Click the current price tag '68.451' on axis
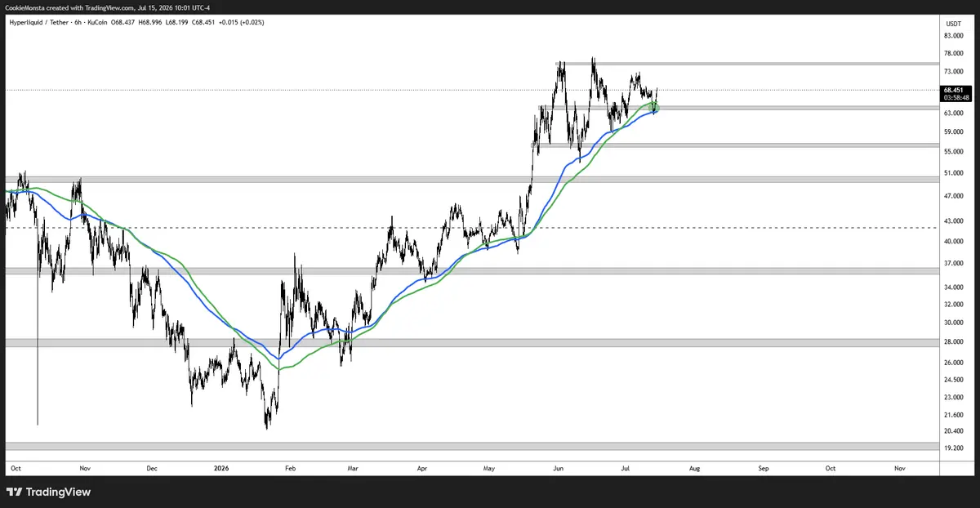The image size is (980, 508). [954, 90]
